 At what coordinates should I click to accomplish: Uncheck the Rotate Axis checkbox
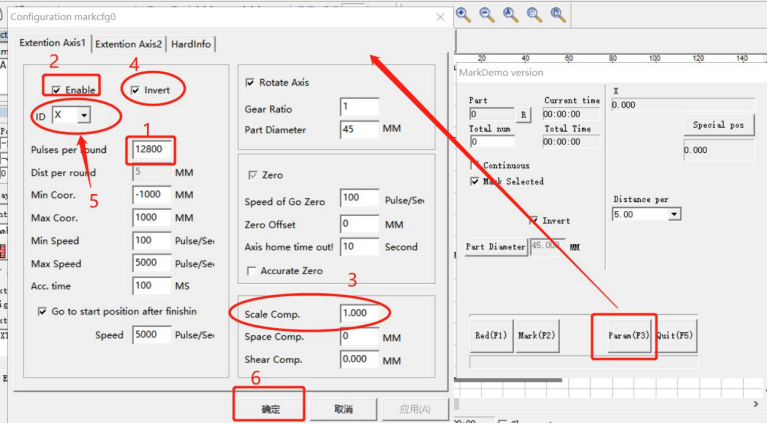point(251,82)
